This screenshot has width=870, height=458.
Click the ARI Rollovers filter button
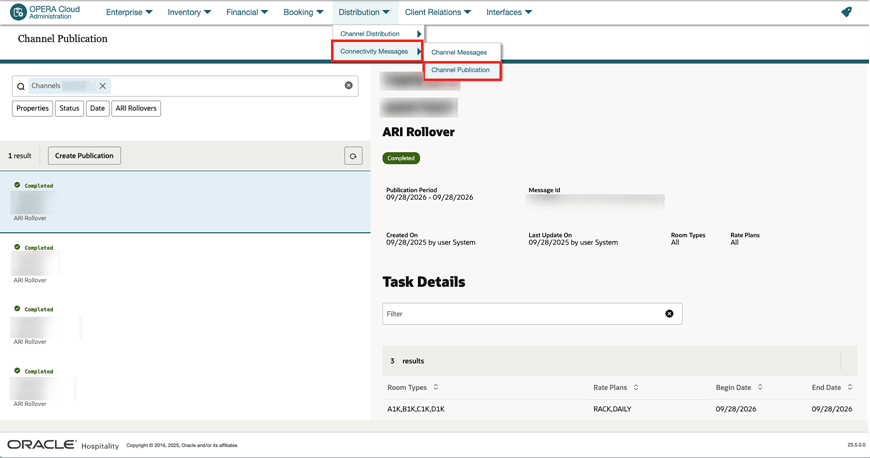[136, 108]
